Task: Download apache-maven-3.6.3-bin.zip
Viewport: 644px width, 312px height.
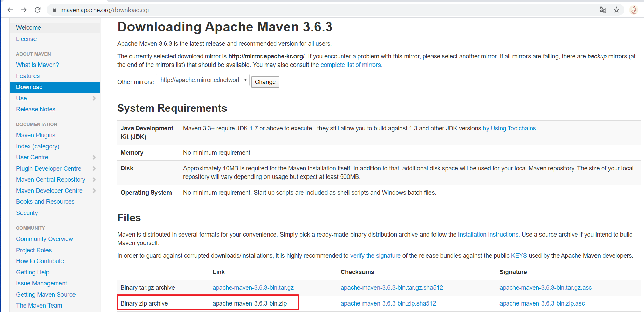Action: [249, 303]
